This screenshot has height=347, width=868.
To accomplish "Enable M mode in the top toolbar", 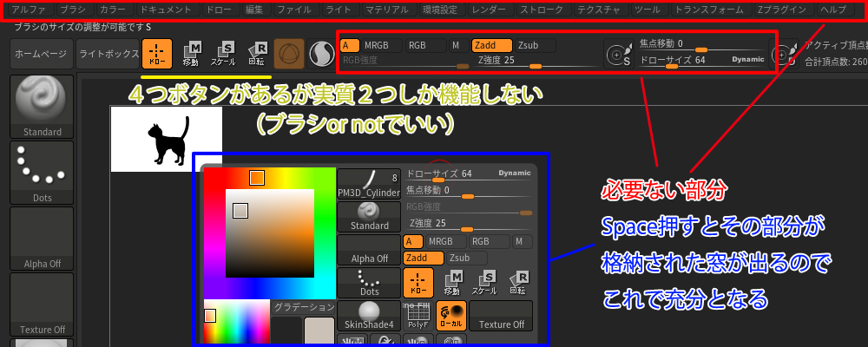I will pos(457,45).
